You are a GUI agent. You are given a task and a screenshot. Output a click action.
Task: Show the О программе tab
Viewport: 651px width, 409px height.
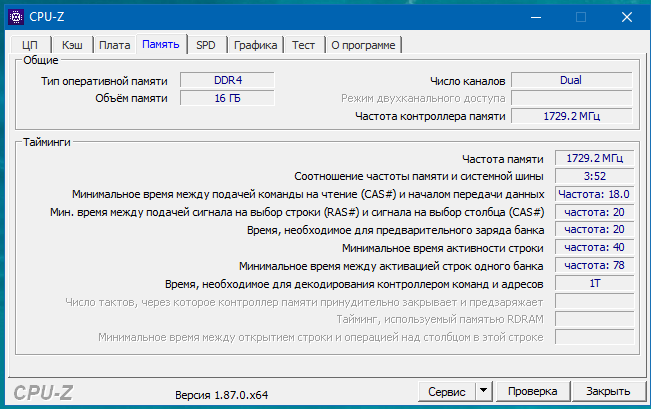(x=363, y=45)
